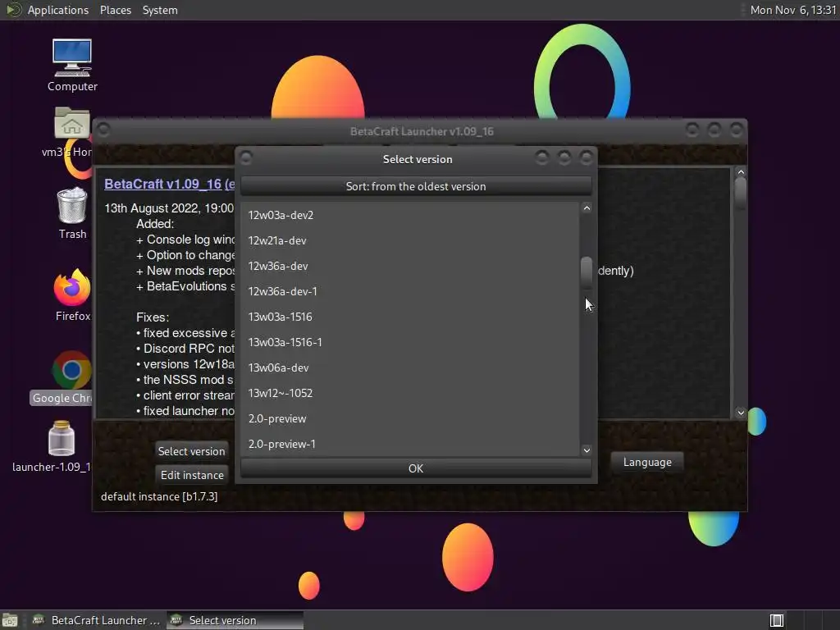Select version 12w36a-dev-1
Image resolution: width=840 pixels, height=630 pixels.
[x=410, y=291]
